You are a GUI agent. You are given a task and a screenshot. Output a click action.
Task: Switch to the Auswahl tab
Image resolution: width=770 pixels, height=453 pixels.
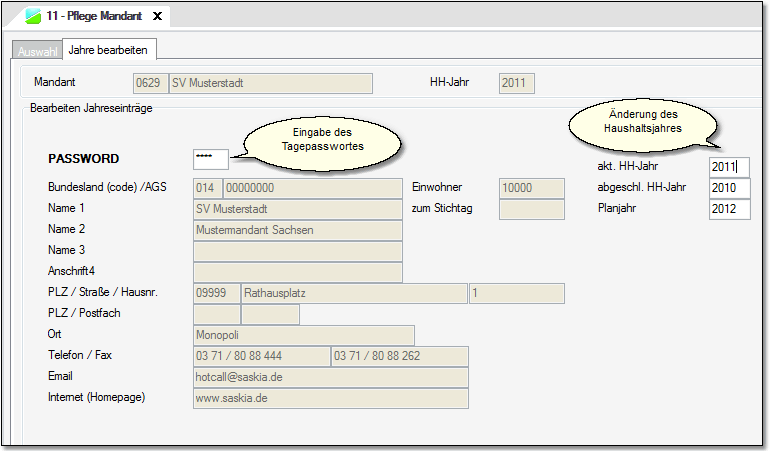click(37, 51)
